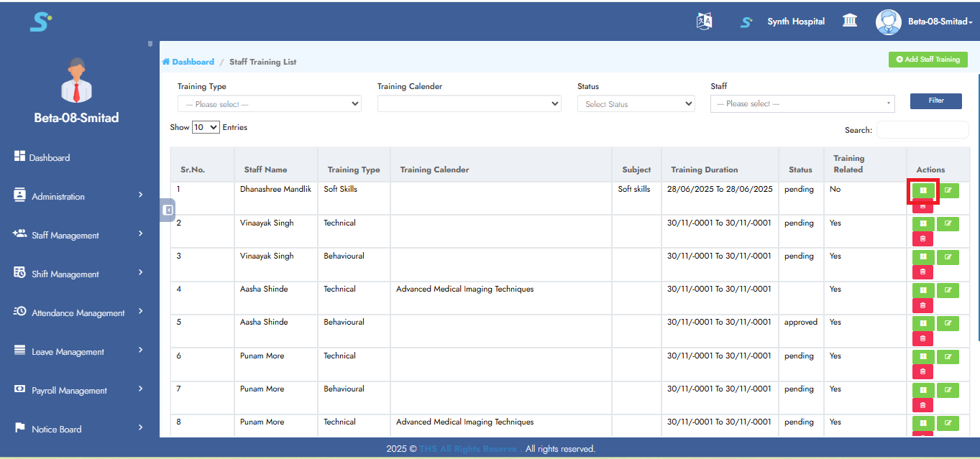Open the Training Type dropdown
The height and width of the screenshot is (459, 980).
click(x=269, y=104)
